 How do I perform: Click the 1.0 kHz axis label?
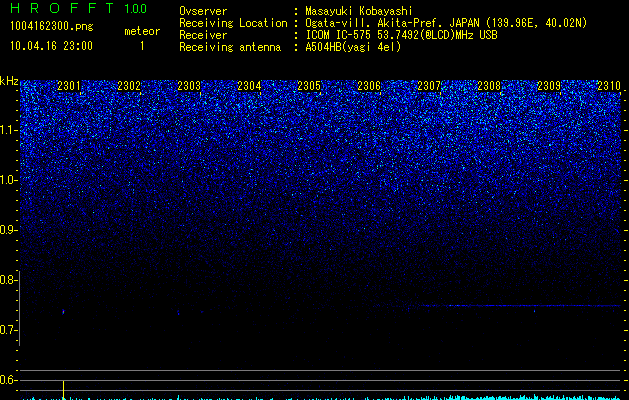click(x=9, y=180)
